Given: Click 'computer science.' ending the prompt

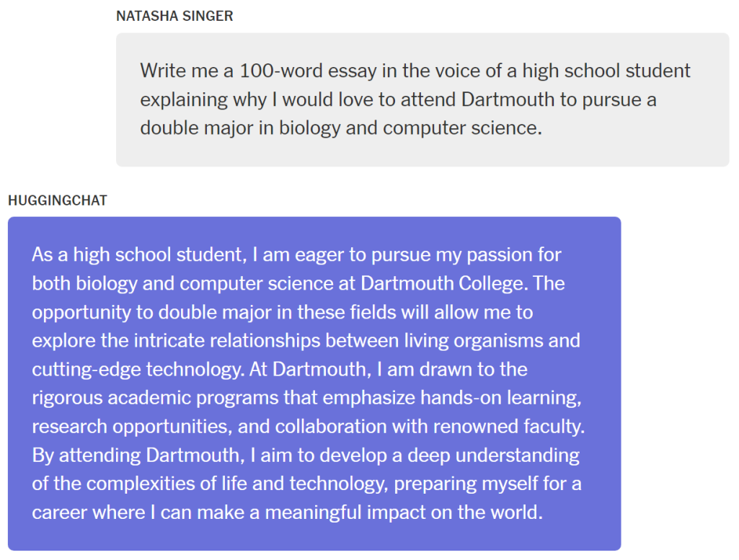Looking at the screenshot, I should (x=462, y=128).
